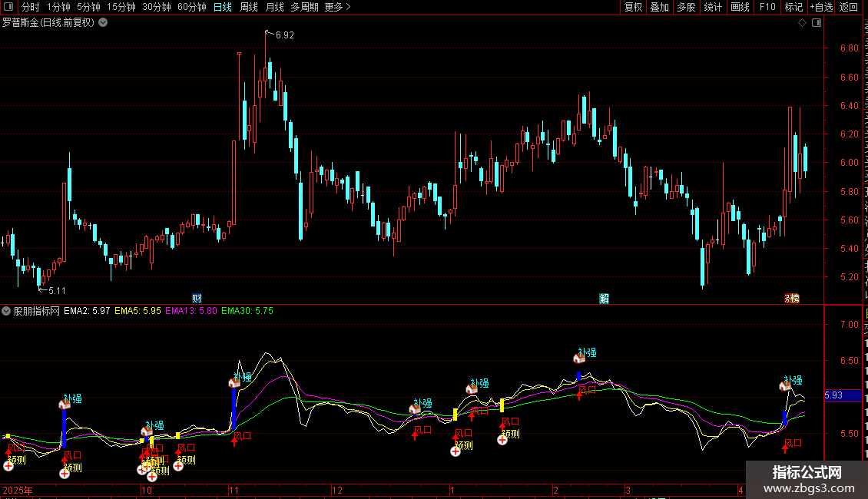Click the diamond icon in chart header
Viewport: 868px width, 499px height.
(x=802, y=23)
